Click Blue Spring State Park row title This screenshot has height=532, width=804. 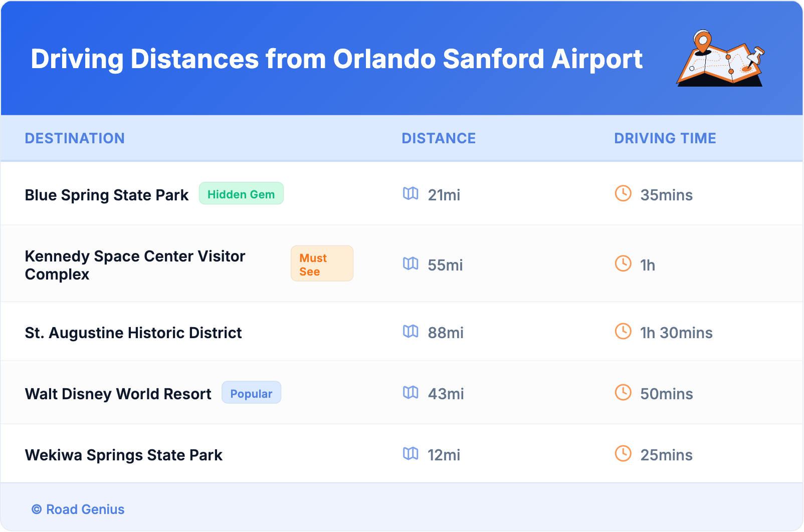[x=107, y=195]
